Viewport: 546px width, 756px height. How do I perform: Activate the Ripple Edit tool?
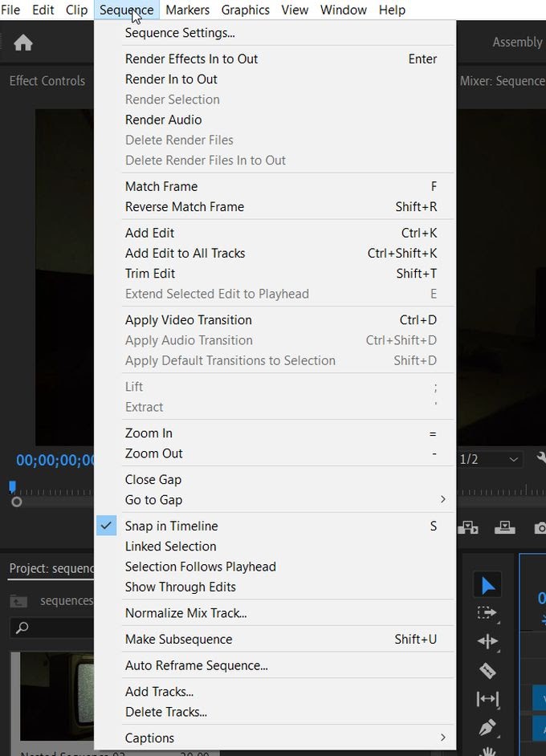[x=487, y=641]
